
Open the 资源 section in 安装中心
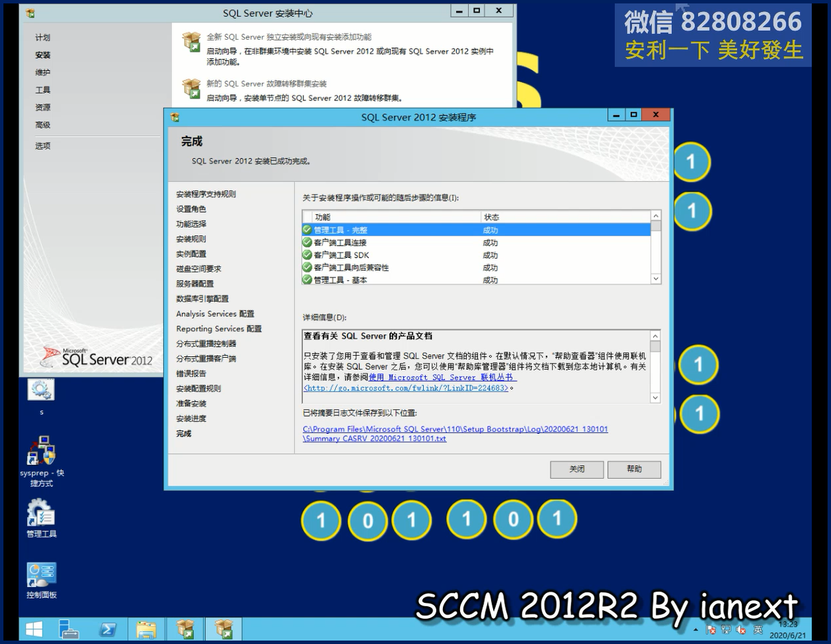click(x=43, y=107)
